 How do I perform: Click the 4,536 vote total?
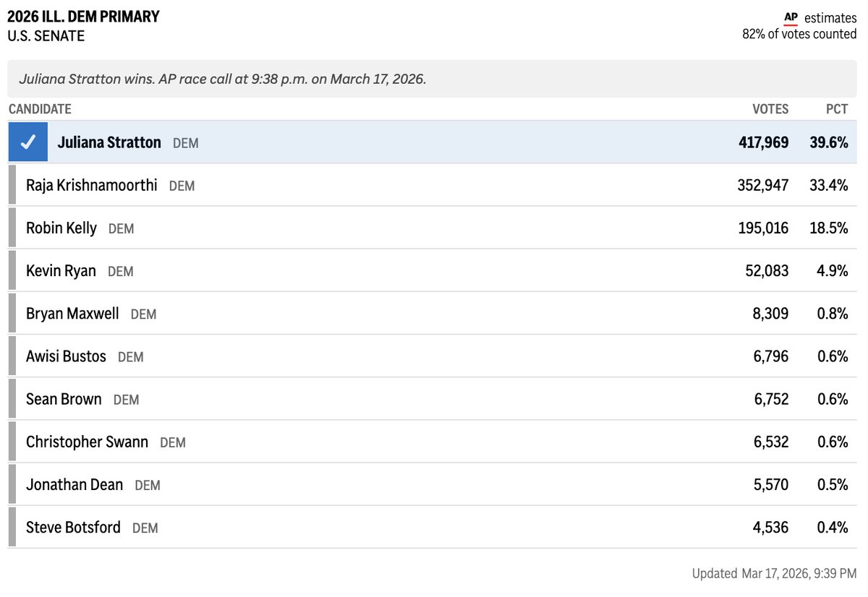click(x=771, y=527)
